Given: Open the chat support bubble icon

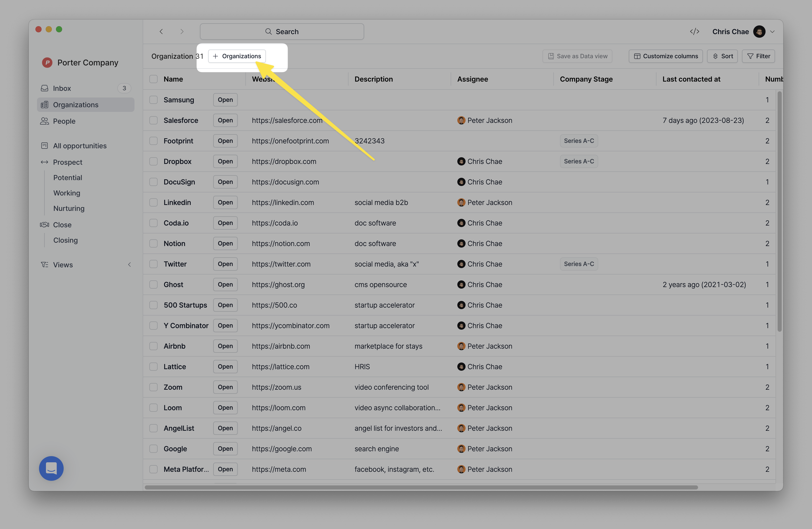Looking at the screenshot, I should (51, 468).
